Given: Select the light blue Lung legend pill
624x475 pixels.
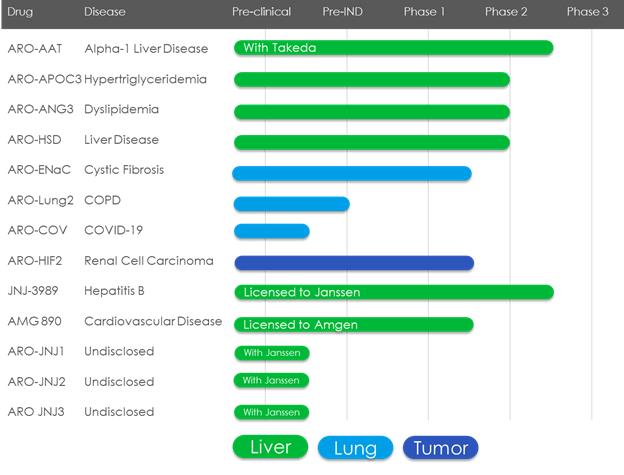Looking at the screenshot, I should (x=355, y=448).
